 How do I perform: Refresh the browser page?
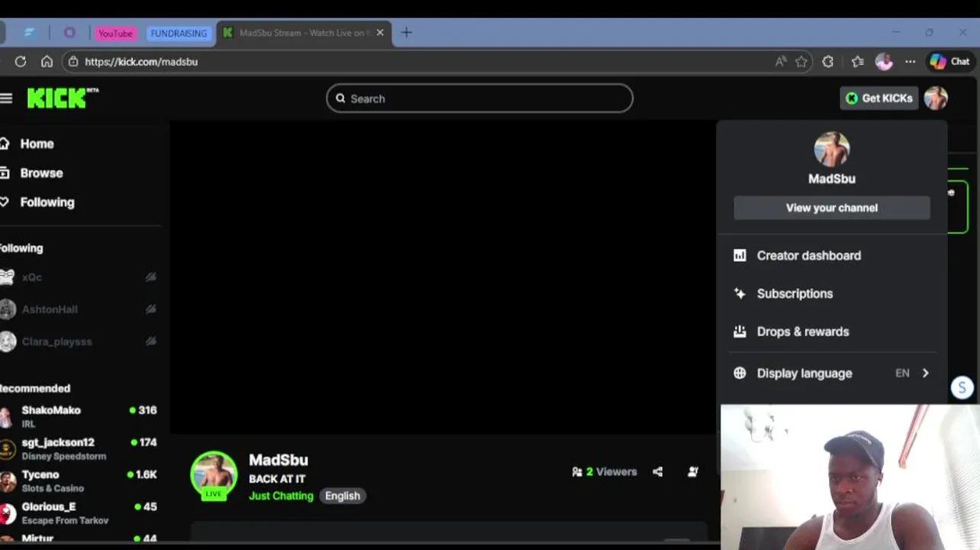coord(21,62)
